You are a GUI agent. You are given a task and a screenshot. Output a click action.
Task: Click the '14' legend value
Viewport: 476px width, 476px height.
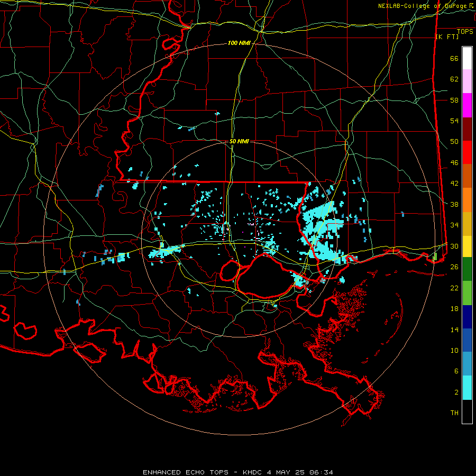[454, 329]
